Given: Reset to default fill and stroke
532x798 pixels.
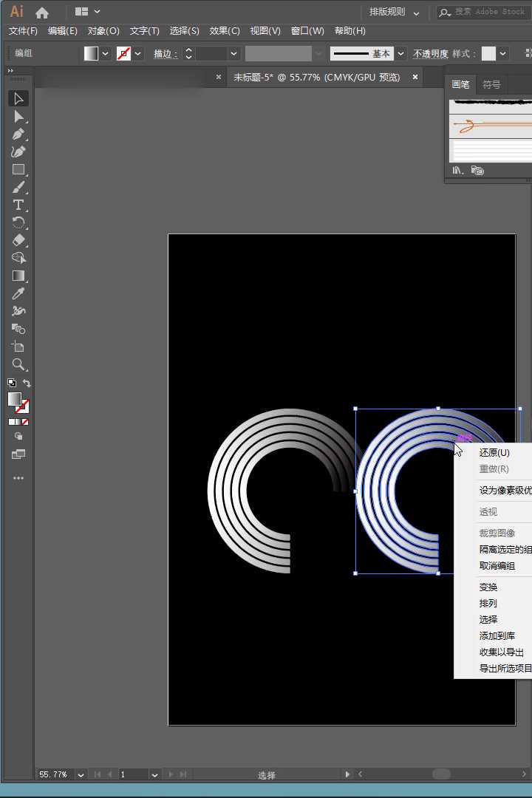Looking at the screenshot, I should [11, 383].
